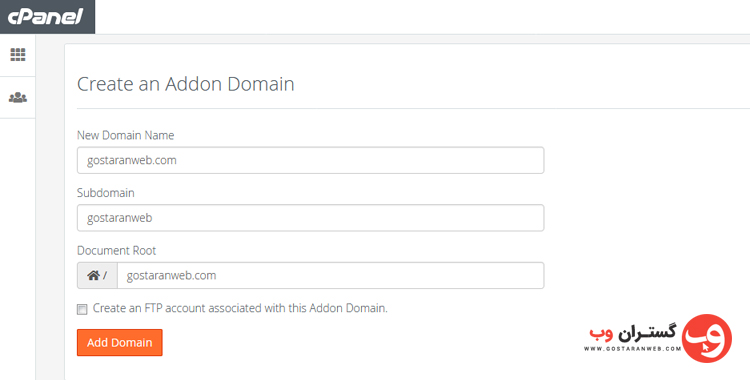Focus the Subdomain input field

[x=310, y=218]
